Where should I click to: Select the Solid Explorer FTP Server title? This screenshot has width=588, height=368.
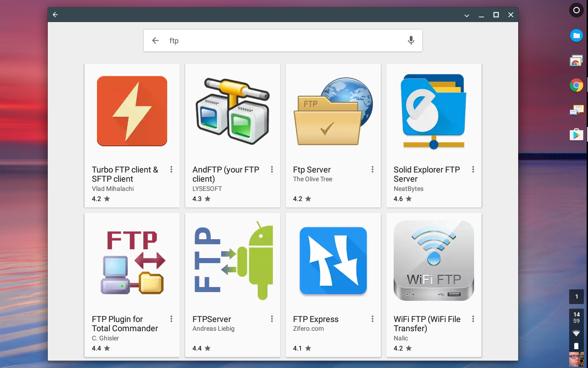pyautogui.click(x=427, y=174)
